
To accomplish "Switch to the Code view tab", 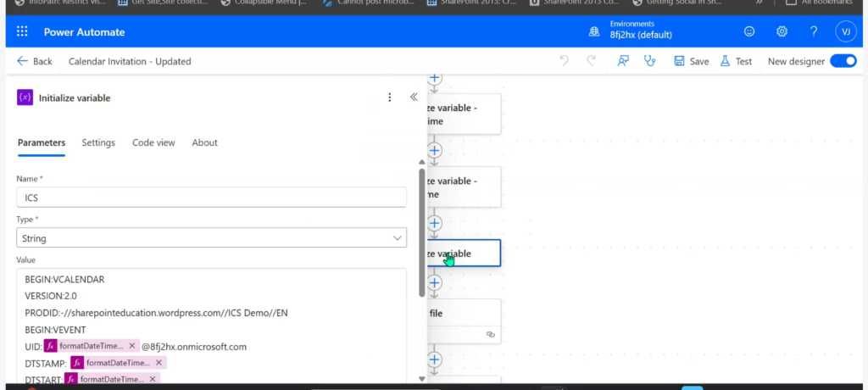I will click(x=153, y=143).
